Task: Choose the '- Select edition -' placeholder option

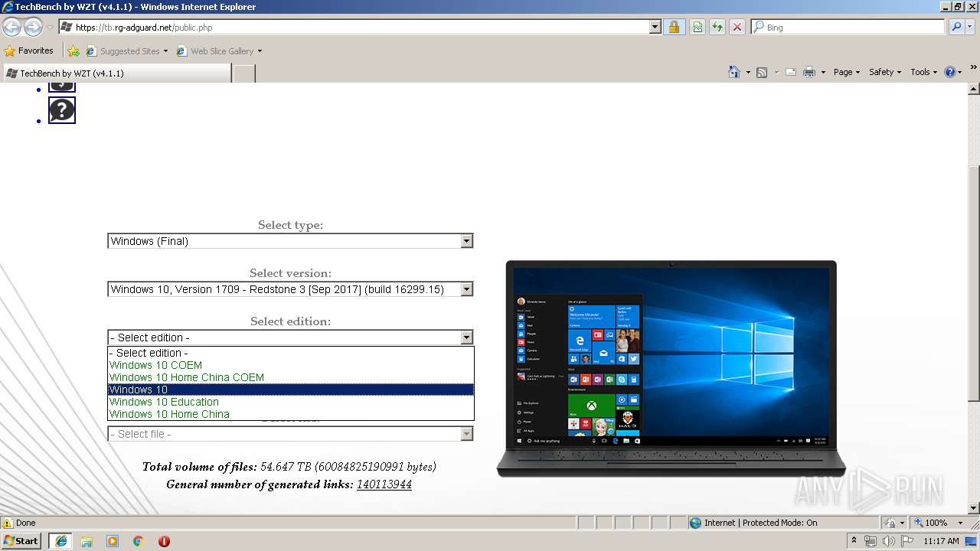Action: click(291, 353)
